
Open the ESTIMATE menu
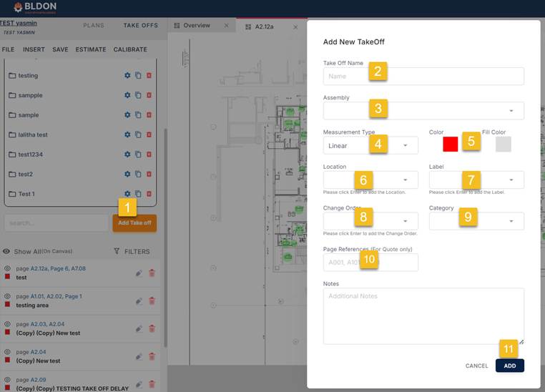[x=90, y=49]
